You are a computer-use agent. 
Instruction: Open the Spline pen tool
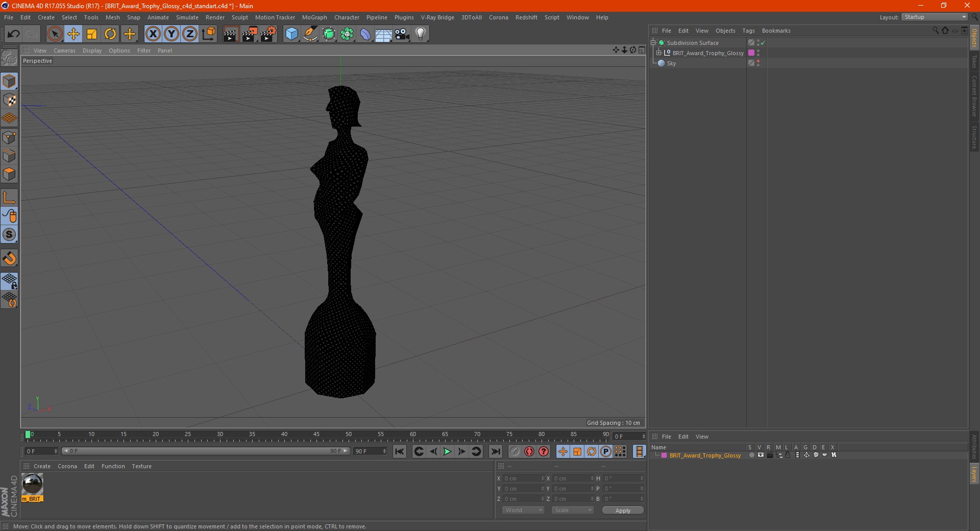pos(310,34)
